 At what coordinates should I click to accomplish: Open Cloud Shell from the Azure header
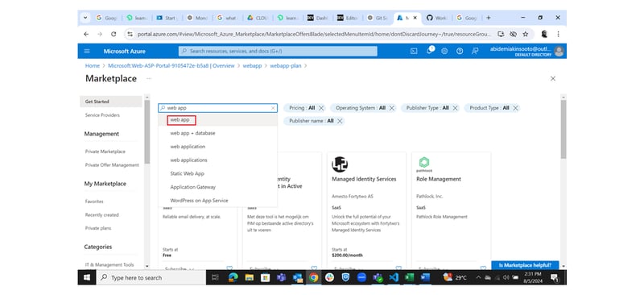(x=414, y=52)
